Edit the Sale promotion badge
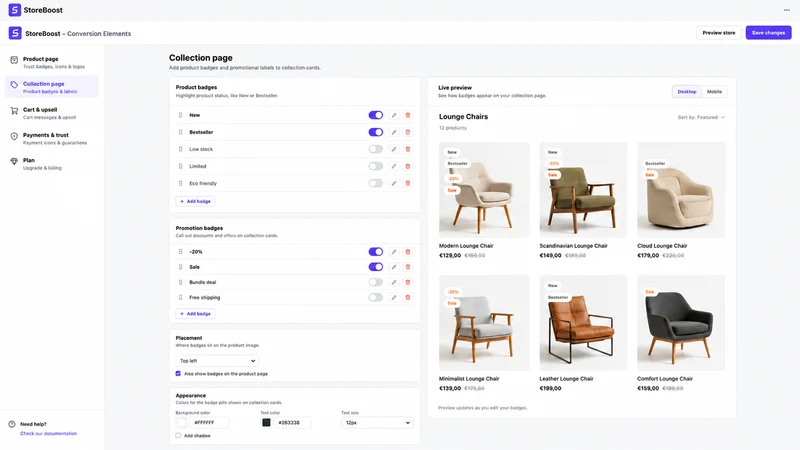 click(x=393, y=267)
